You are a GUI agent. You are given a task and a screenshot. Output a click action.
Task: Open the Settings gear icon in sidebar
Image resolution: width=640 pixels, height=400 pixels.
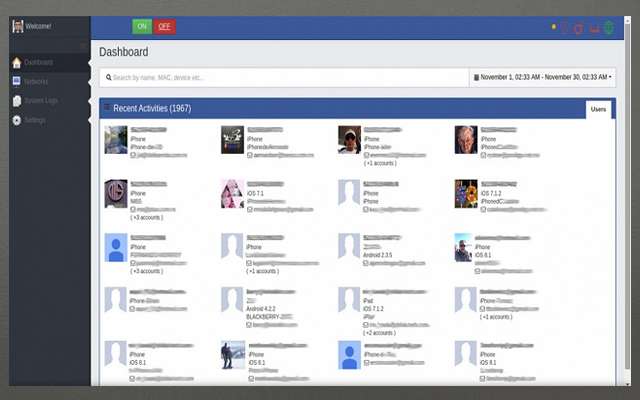pos(16,120)
